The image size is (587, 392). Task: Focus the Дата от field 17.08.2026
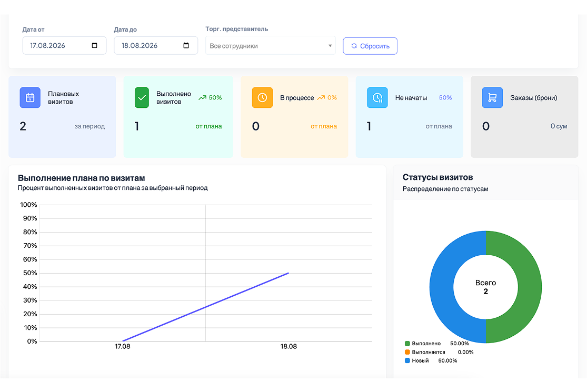(64, 45)
